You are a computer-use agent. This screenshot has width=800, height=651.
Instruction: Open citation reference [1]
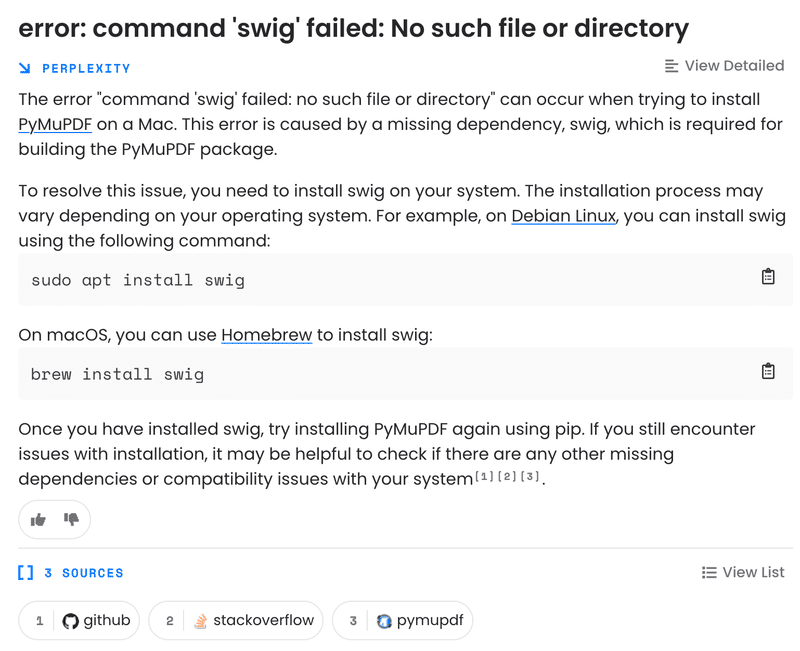[x=484, y=476]
